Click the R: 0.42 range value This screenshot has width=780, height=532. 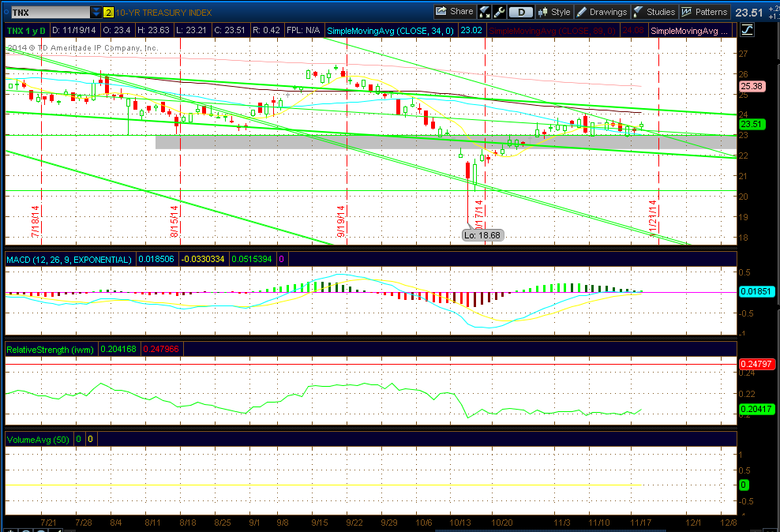click(x=266, y=30)
